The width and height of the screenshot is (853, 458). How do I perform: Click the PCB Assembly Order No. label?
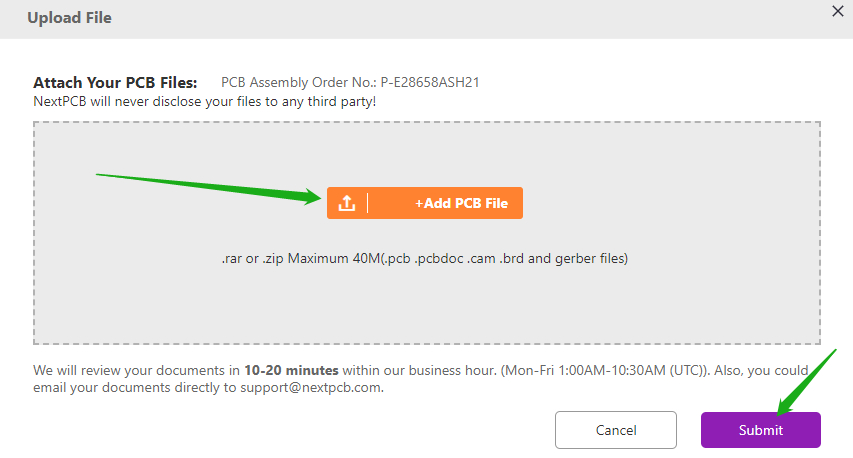pyautogui.click(x=299, y=83)
